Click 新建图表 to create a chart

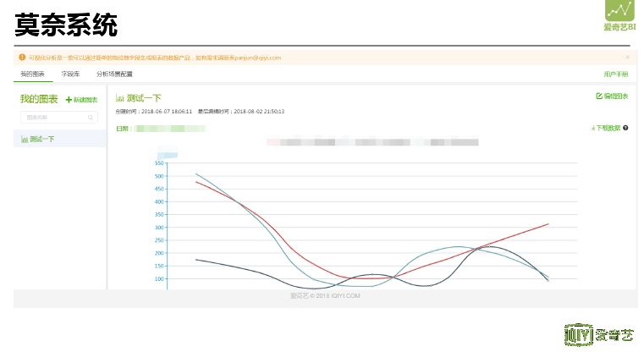point(82,100)
